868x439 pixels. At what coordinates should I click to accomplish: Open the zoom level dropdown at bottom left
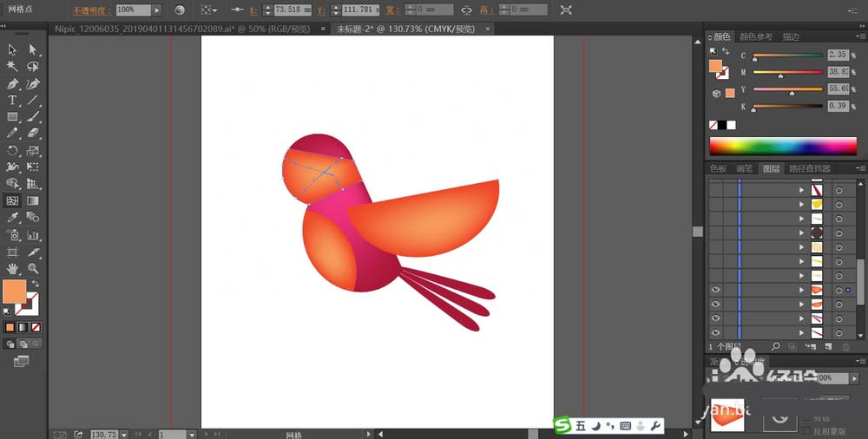(123, 435)
